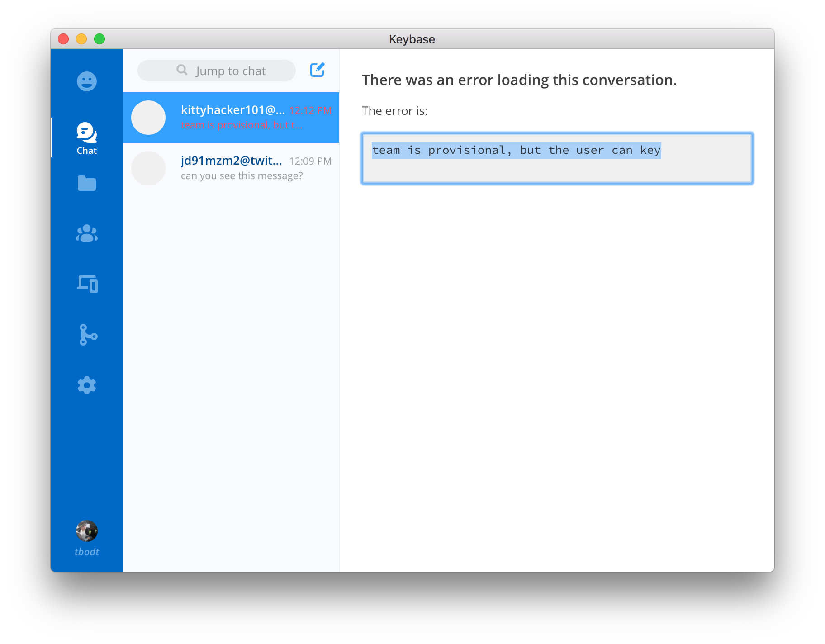
Task: Focus the Jump to chat search field
Action: (x=217, y=71)
